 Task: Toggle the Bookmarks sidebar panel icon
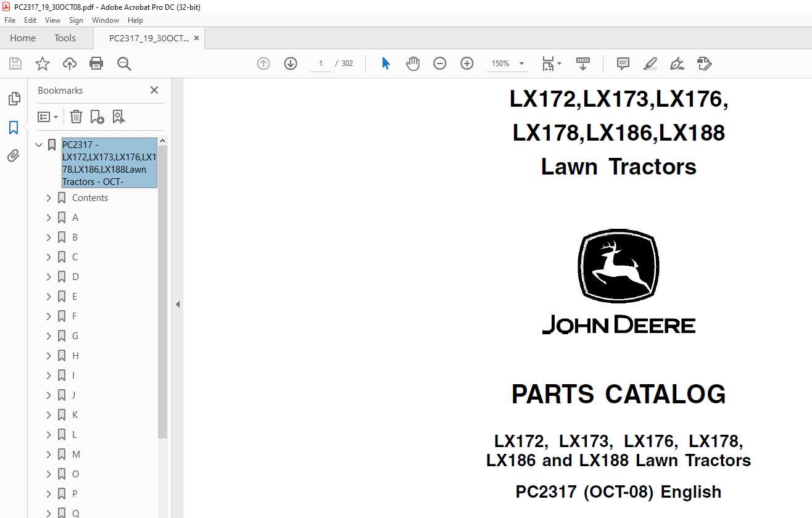coord(14,128)
